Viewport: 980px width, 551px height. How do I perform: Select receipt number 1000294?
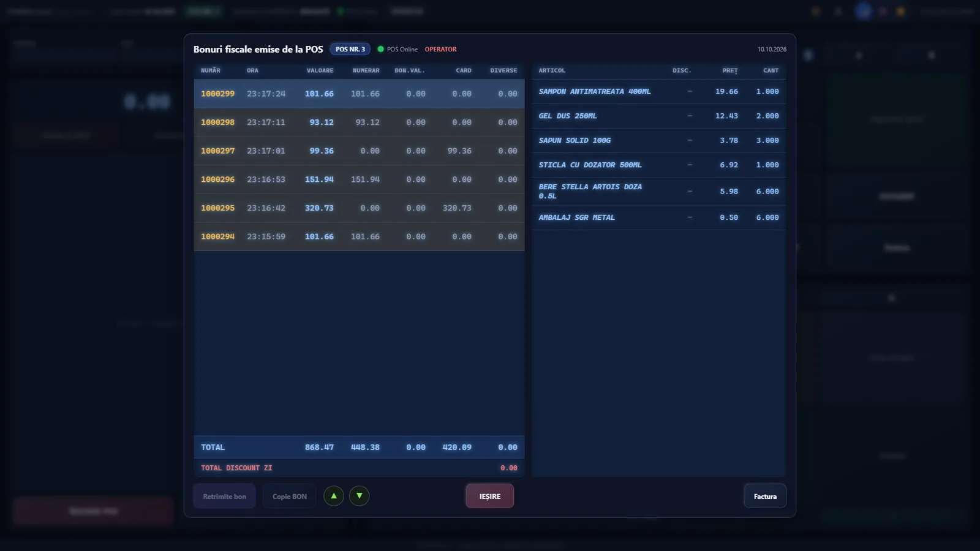[359, 236]
